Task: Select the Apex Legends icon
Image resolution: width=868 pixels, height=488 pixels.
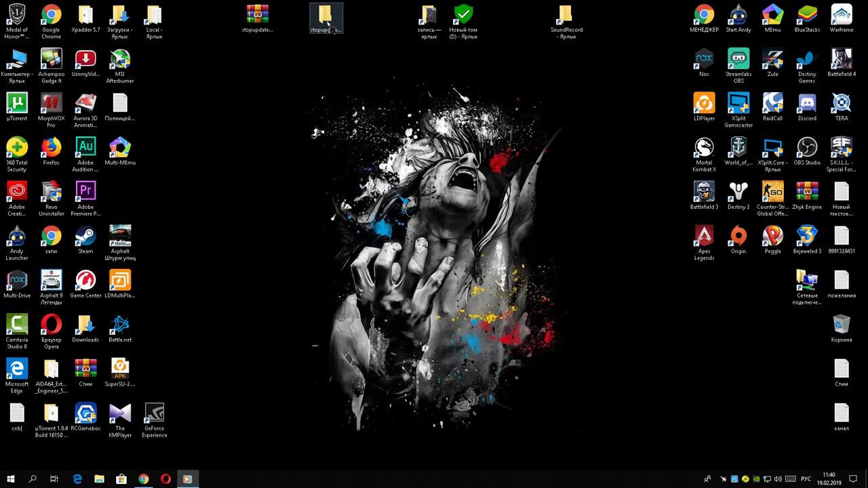Action: [704, 243]
